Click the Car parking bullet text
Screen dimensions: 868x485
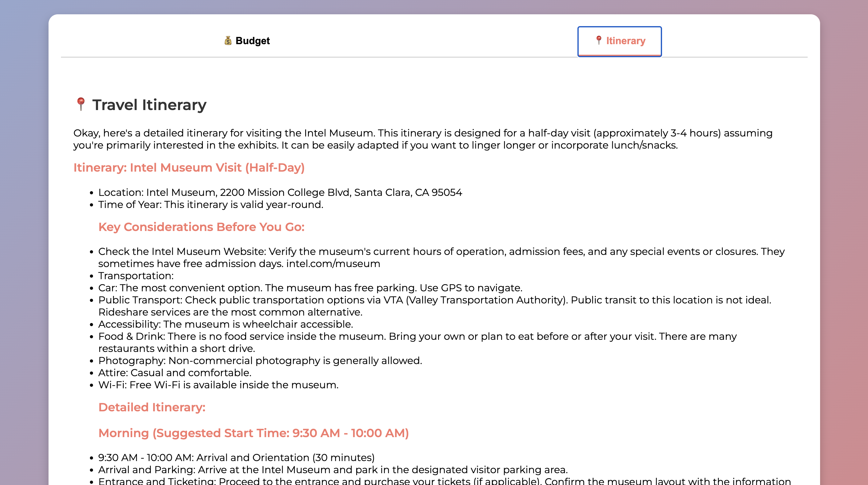310,288
